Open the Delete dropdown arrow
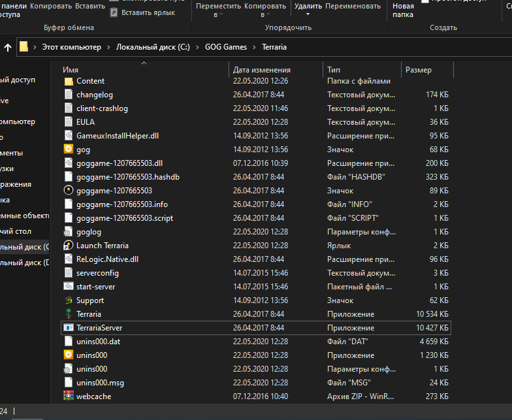 point(308,14)
